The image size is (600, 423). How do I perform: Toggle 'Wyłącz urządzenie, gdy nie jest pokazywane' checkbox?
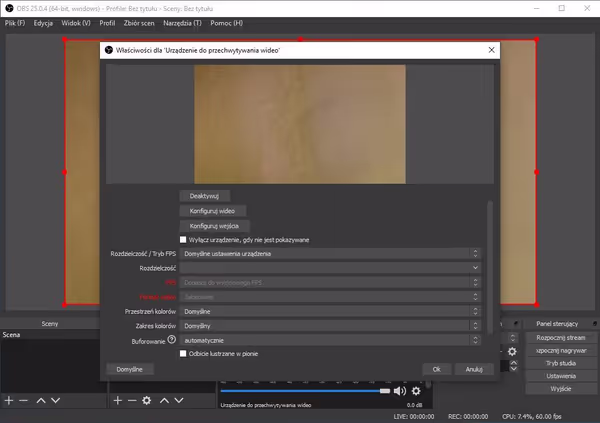click(183, 240)
